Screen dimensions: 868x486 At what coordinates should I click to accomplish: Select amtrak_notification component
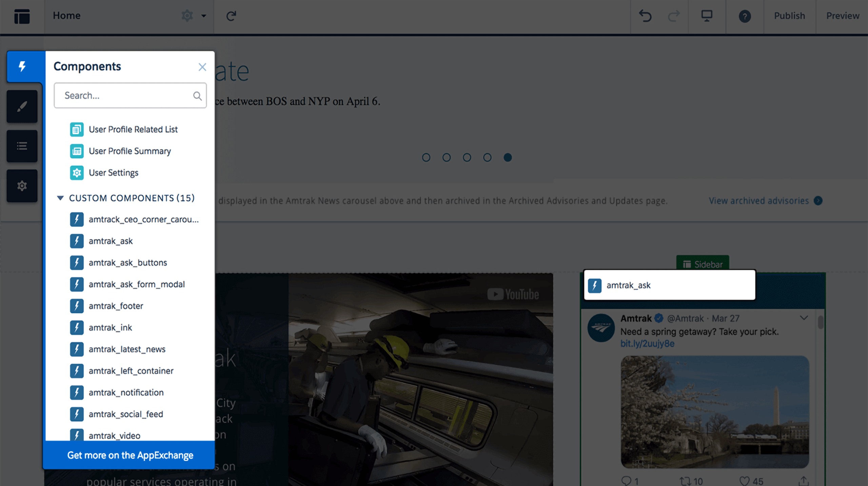tap(117, 392)
